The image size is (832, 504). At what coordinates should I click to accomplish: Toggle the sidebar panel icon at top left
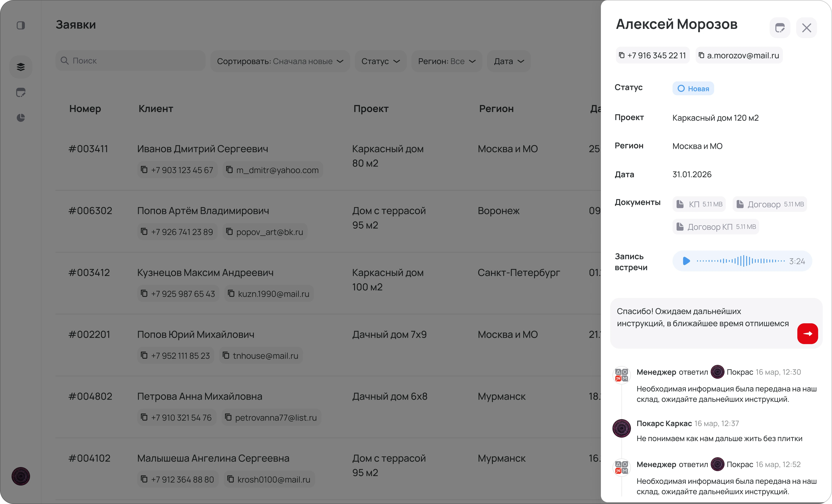pos(21,25)
